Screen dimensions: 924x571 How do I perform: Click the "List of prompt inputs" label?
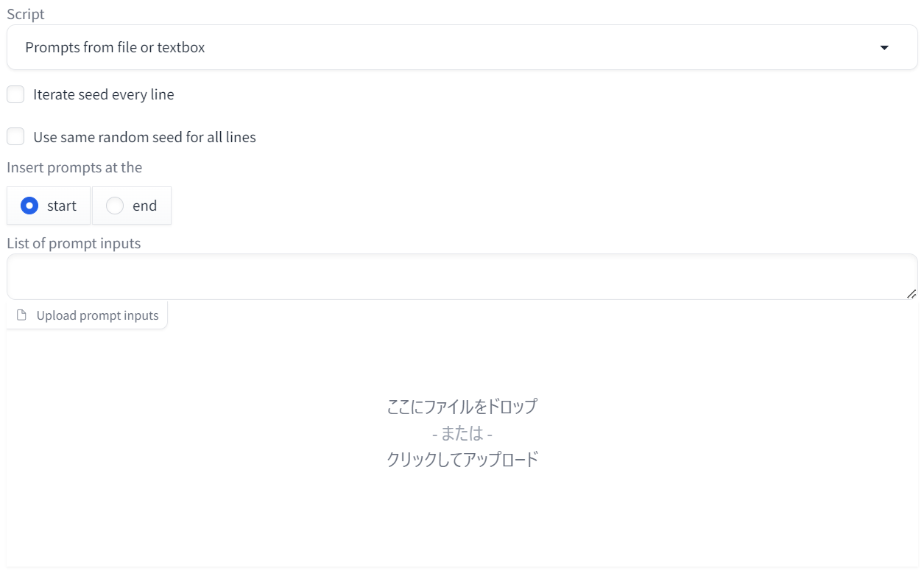pos(74,242)
